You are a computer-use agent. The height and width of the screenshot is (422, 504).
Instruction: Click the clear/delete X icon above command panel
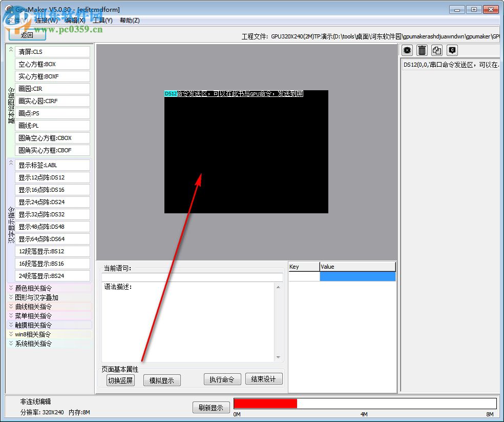[406, 50]
